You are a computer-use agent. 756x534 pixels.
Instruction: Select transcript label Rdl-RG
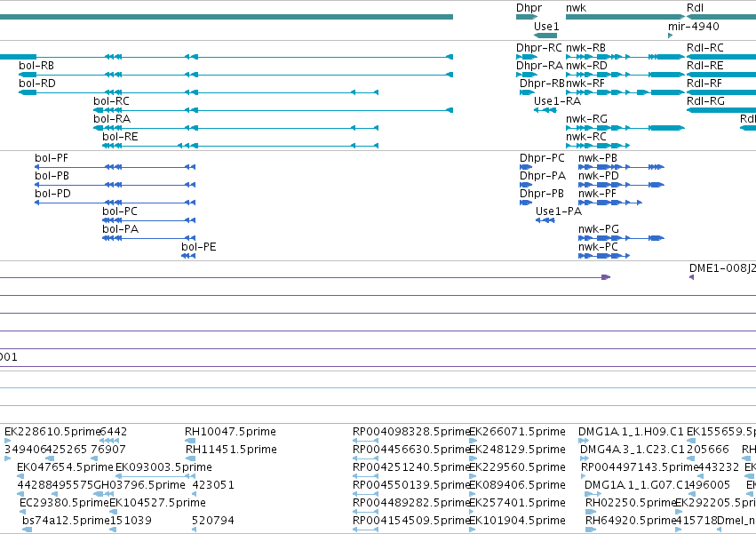coord(705,101)
